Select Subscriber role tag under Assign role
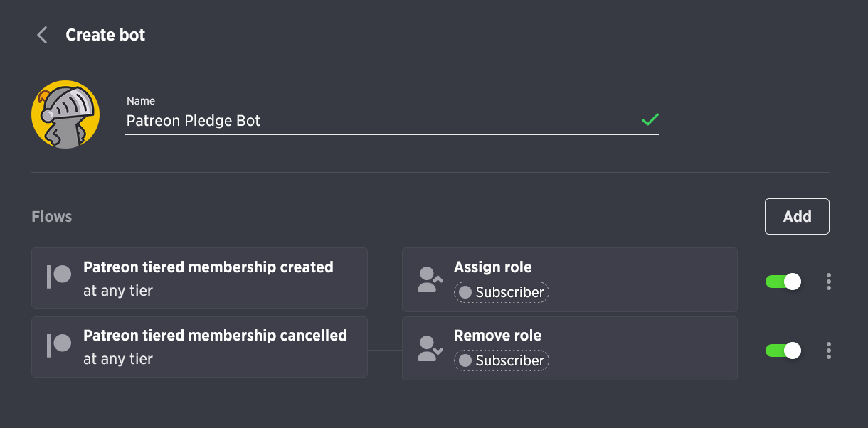Image resolution: width=868 pixels, height=428 pixels. click(502, 292)
